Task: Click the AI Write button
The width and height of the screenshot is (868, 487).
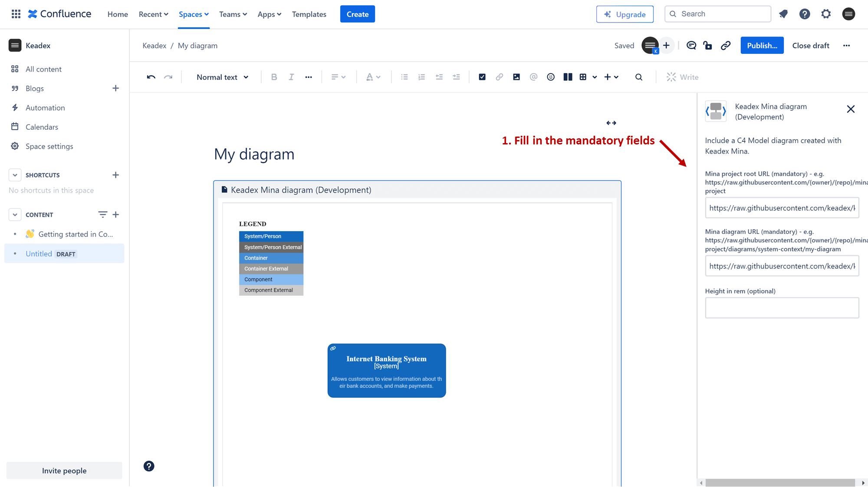Action: tap(683, 77)
